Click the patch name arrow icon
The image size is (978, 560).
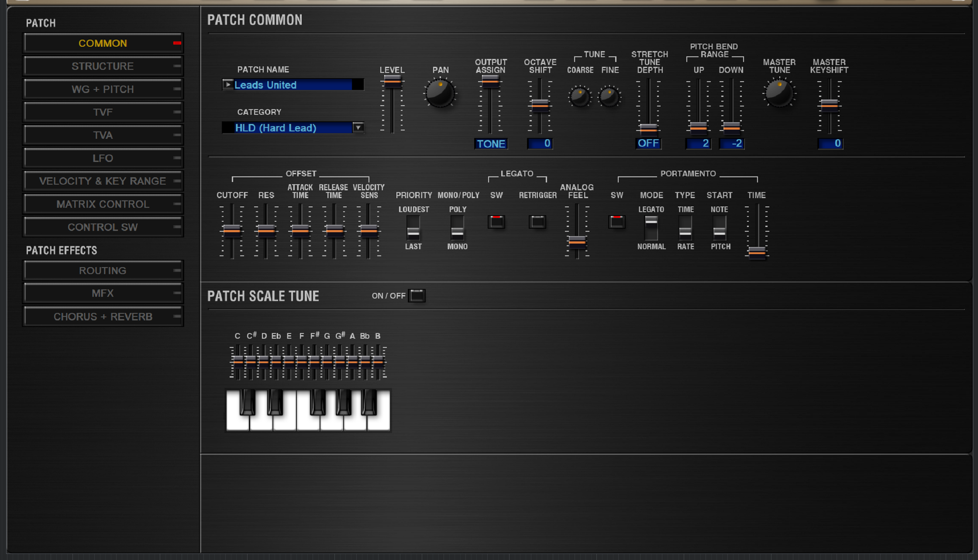[227, 85]
